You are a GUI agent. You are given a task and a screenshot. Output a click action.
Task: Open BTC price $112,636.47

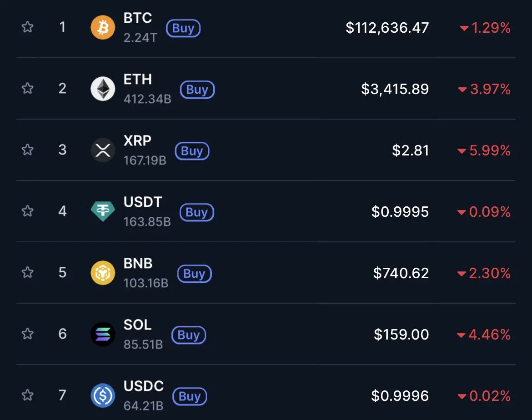(387, 28)
